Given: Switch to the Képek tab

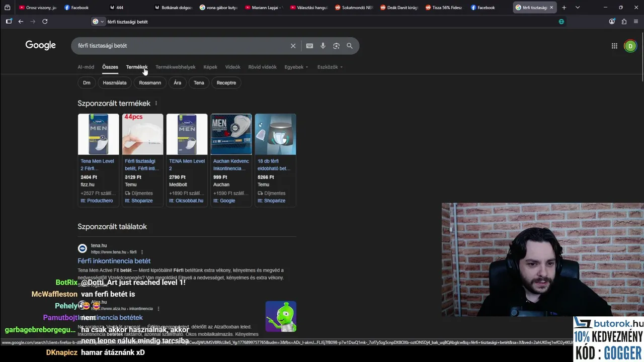Looking at the screenshot, I should coord(210,67).
